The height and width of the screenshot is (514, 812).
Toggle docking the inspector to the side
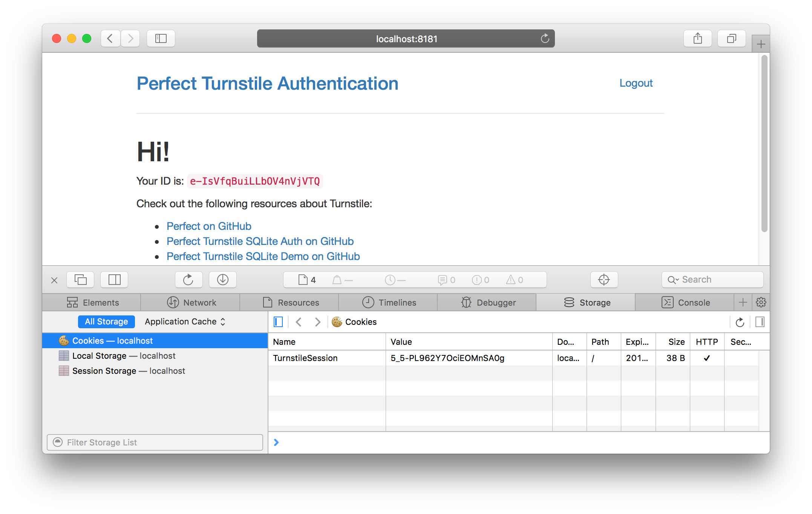(114, 280)
